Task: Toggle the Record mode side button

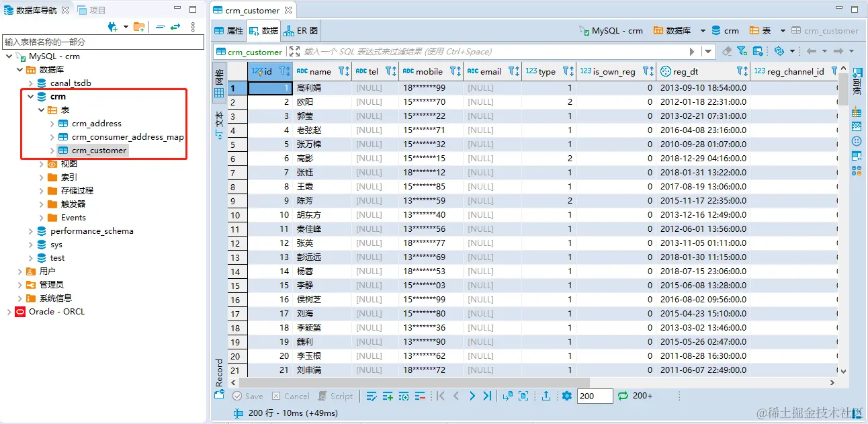Action: [219, 378]
